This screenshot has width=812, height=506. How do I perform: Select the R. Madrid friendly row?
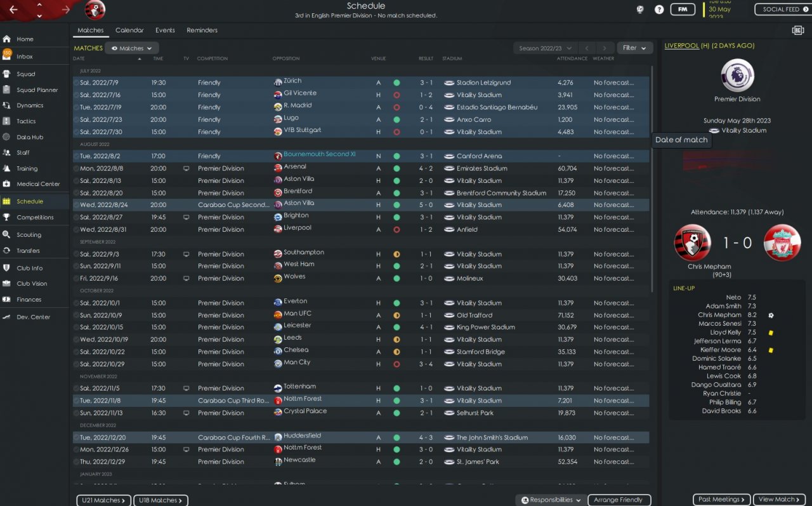(x=361, y=107)
